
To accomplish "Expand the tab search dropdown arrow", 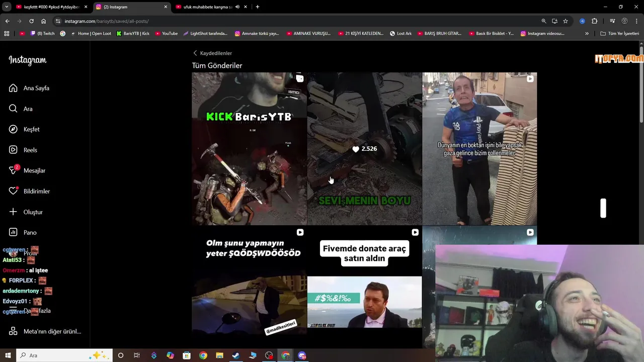I will coord(7,7).
